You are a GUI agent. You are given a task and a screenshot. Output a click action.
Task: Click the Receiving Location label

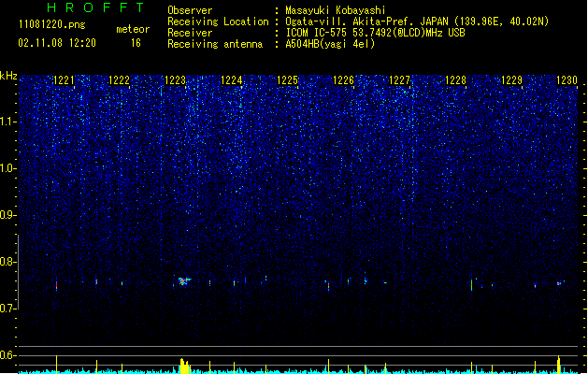point(218,22)
